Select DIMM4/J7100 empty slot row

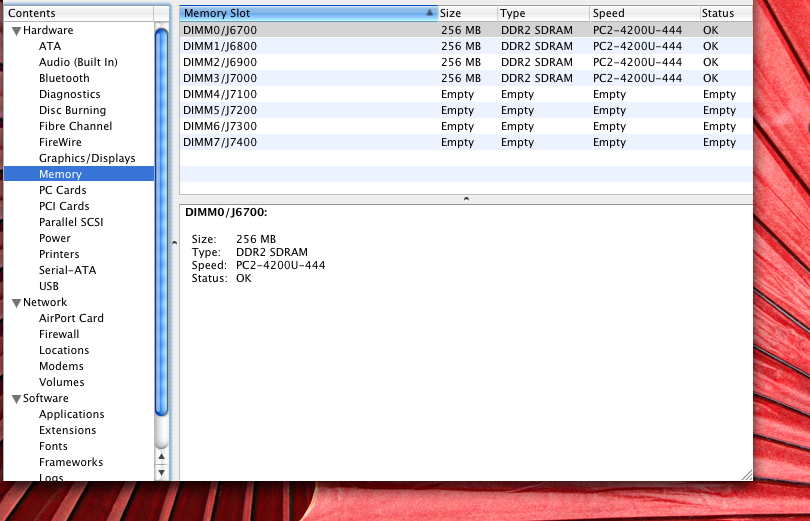click(466, 94)
